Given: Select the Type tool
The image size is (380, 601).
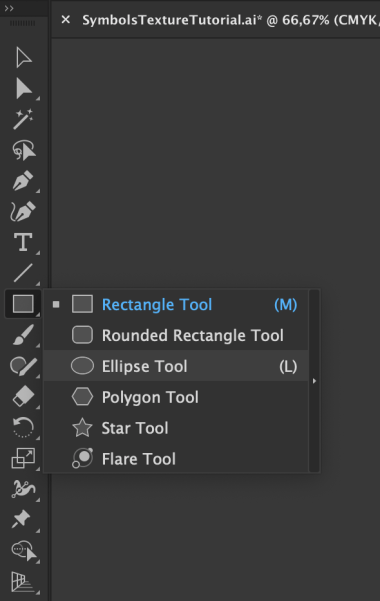Looking at the screenshot, I should tap(23, 242).
